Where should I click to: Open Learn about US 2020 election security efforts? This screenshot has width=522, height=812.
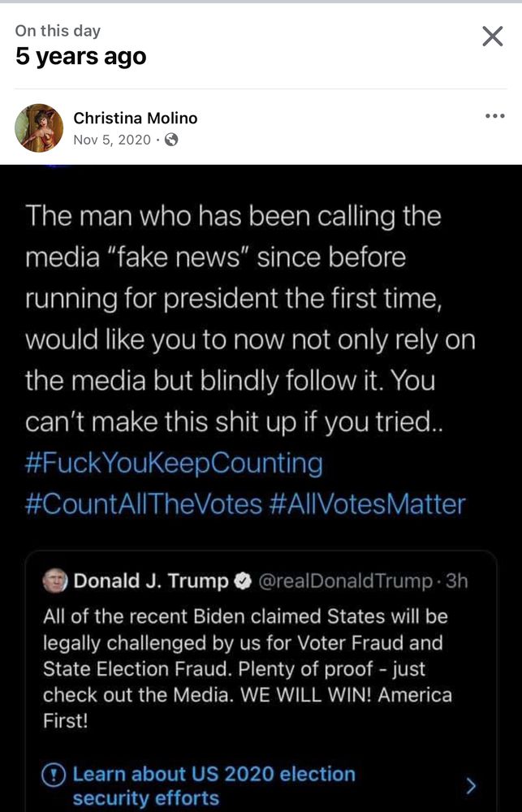click(x=214, y=785)
